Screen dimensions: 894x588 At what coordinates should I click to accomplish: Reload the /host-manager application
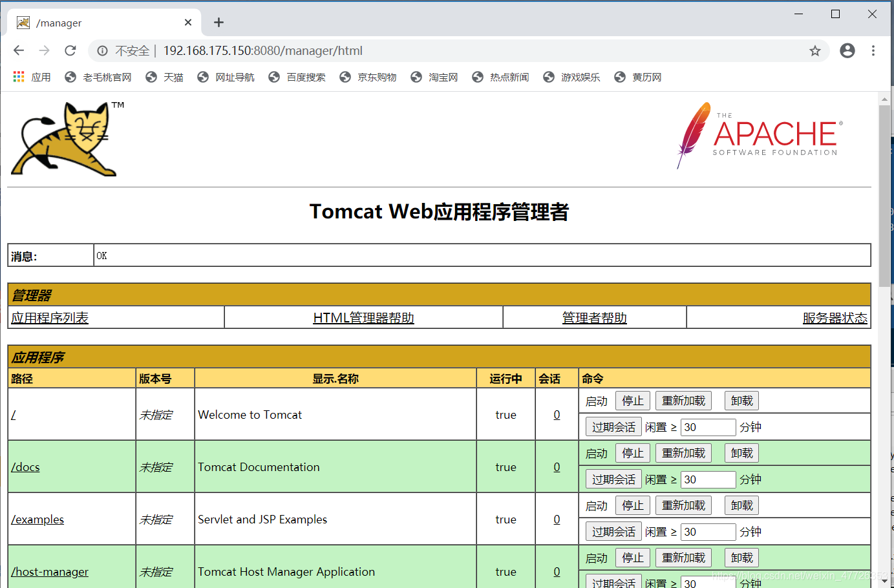(684, 558)
